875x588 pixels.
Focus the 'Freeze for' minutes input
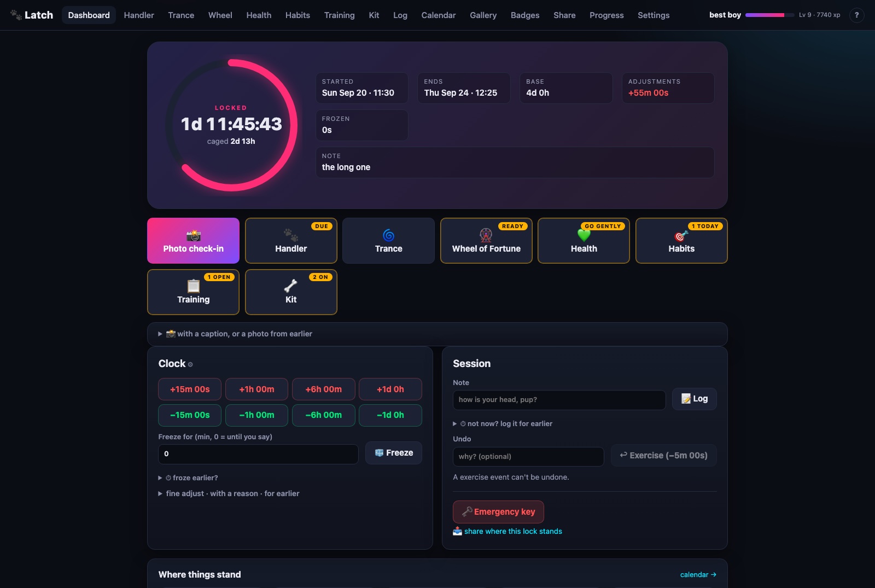(258, 454)
